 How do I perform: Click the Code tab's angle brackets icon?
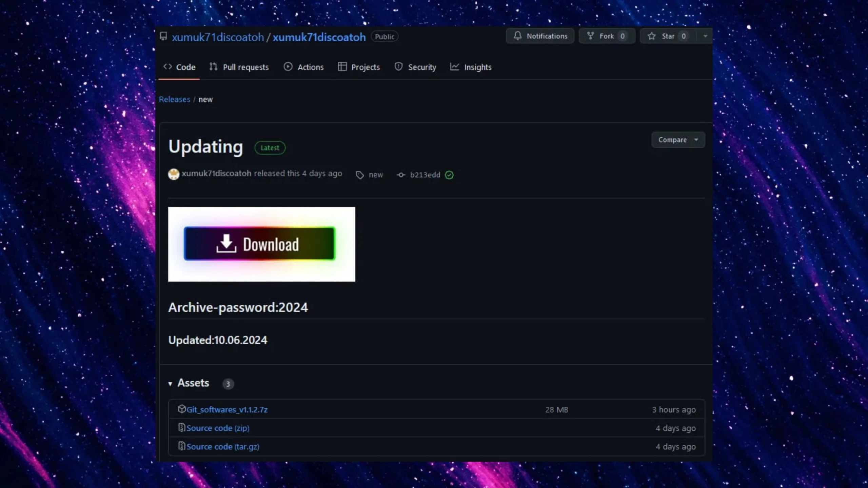pyautogui.click(x=167, y=66)
